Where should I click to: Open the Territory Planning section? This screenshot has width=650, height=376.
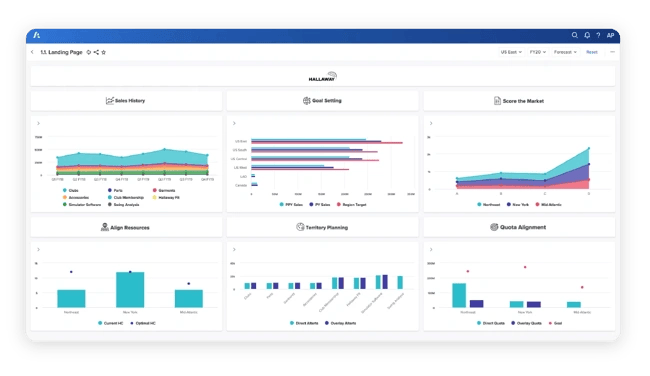tap(323, 227)
